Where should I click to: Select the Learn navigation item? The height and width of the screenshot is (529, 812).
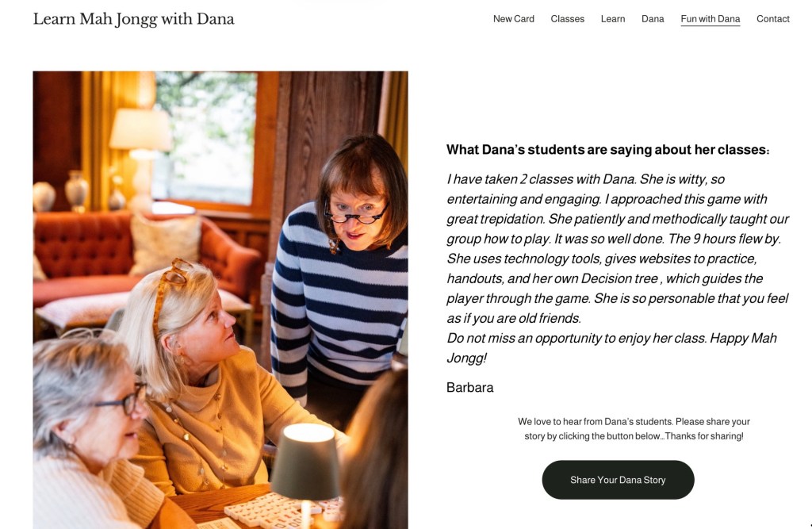pos(613,19)
